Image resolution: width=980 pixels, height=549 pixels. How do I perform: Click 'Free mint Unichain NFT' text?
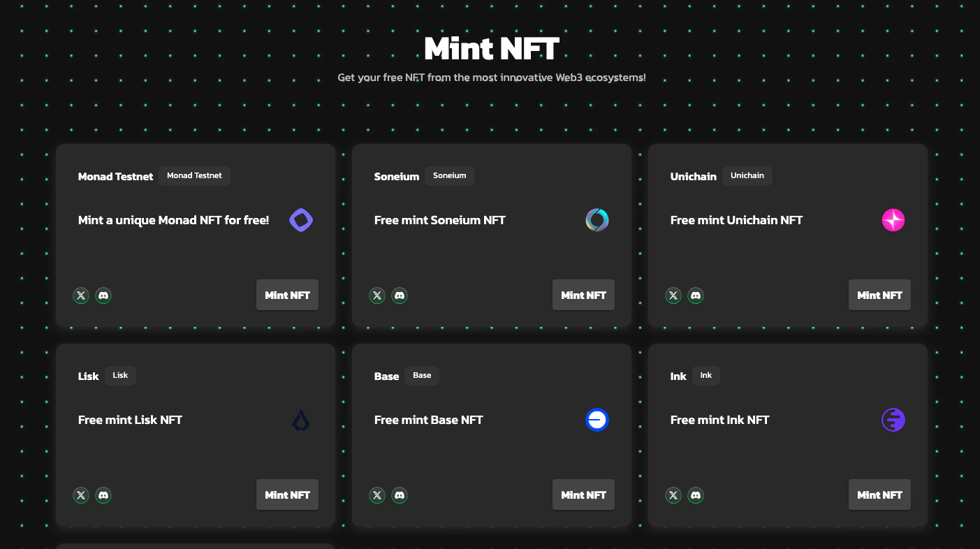coord(737,220)
